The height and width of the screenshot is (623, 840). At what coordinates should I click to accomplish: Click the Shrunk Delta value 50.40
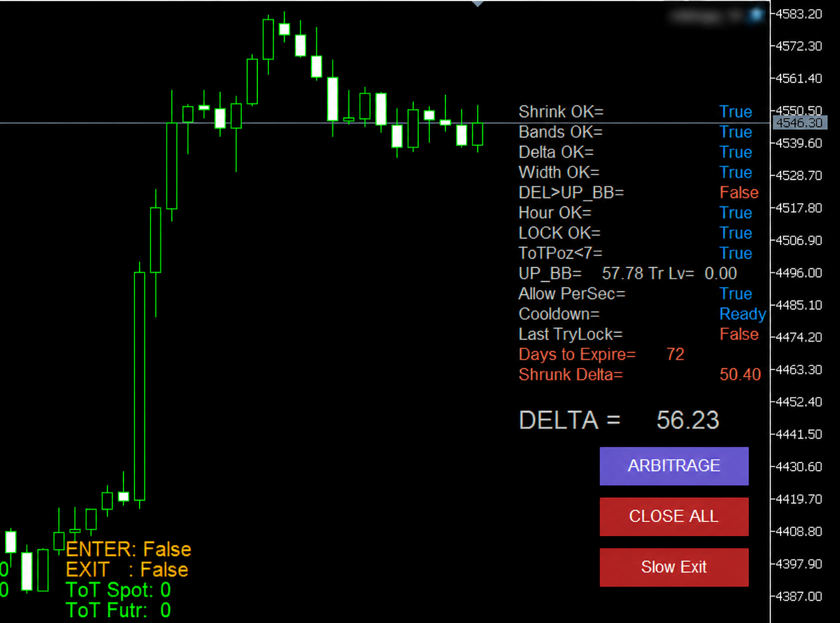point(740,374)
